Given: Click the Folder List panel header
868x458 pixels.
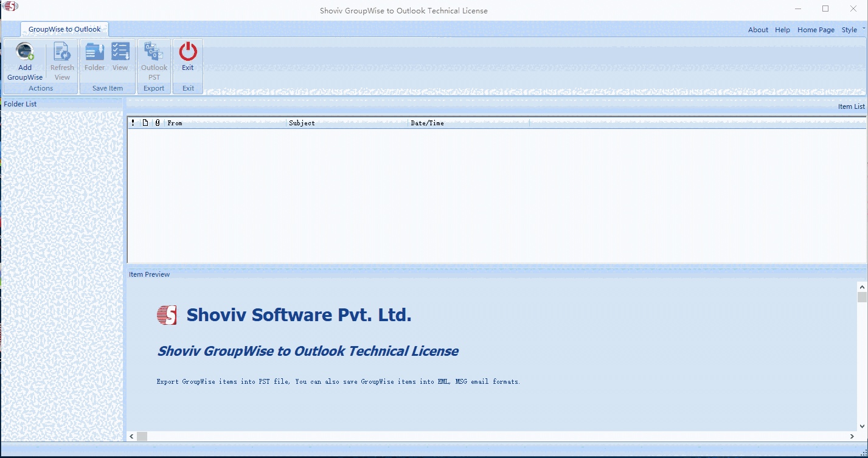Looking at the screenshot, I should (x=62, y=104).
